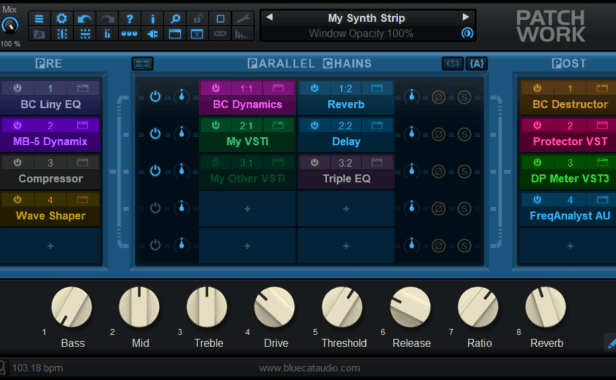Click the window opacity circular icon
This screenshot has width=616, height=380.
[x=467, y=33]
